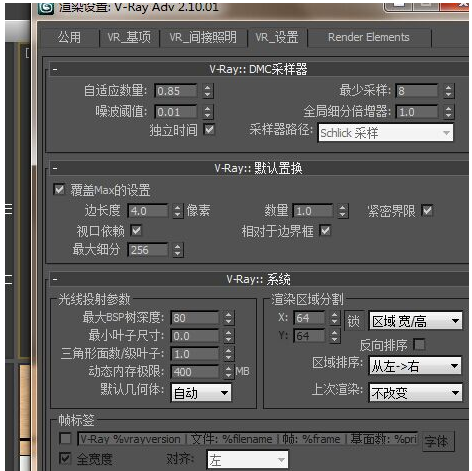Click the 边长度 value field
Image resolution: width=472 pixels, height=471 pixels.
click(148, 211)
